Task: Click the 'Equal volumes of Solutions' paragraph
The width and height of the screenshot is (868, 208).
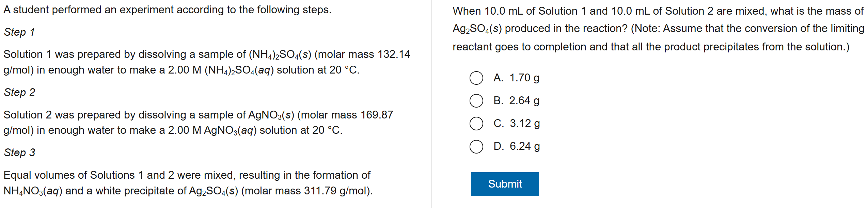Action: point(188,183)
